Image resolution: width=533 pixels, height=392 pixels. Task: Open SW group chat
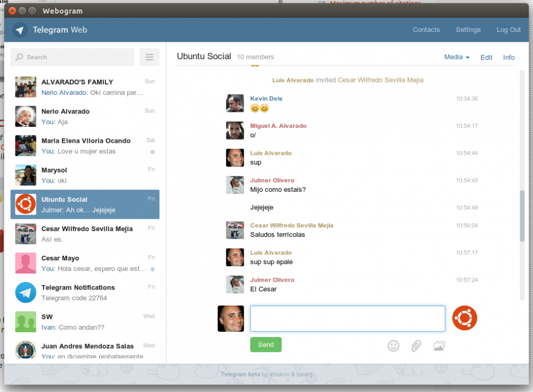(85, 322)
